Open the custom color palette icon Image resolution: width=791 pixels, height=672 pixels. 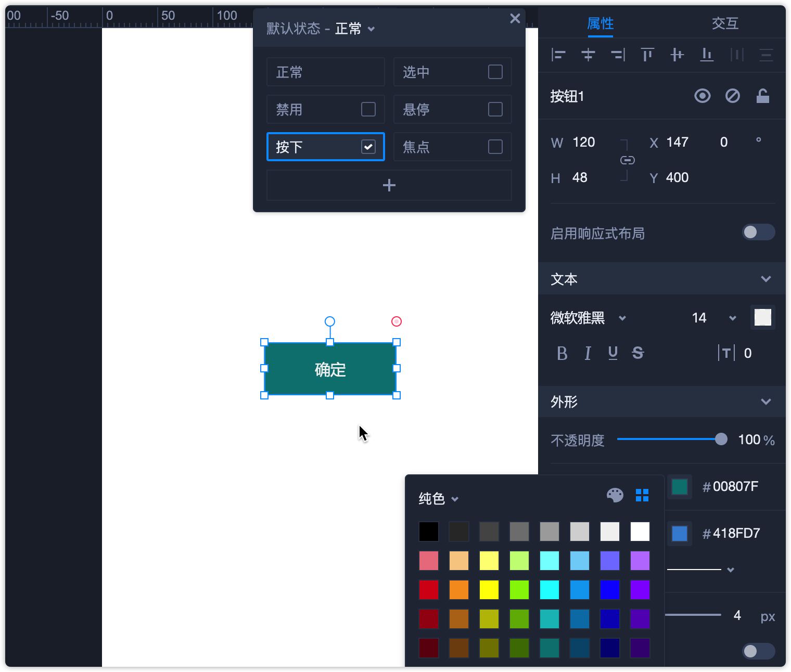615,495
